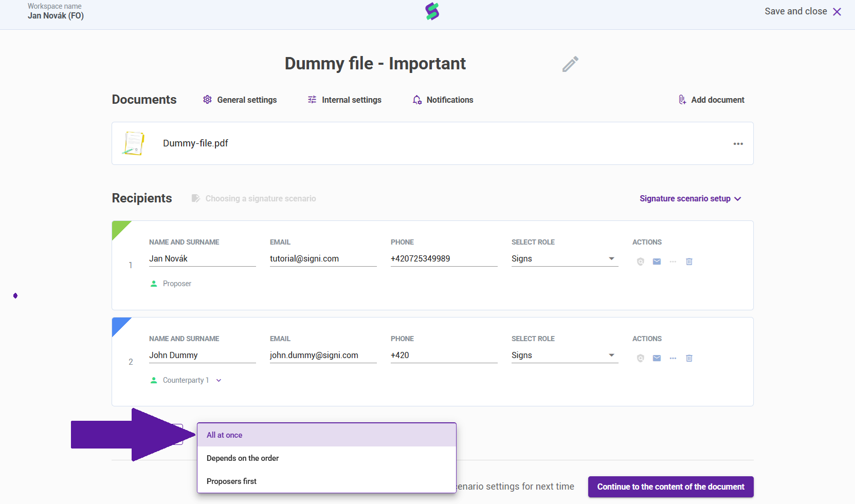Choose 'Proposers first' option
The image size is (855, 504).
pyautogui.click(x=326, y=481)
